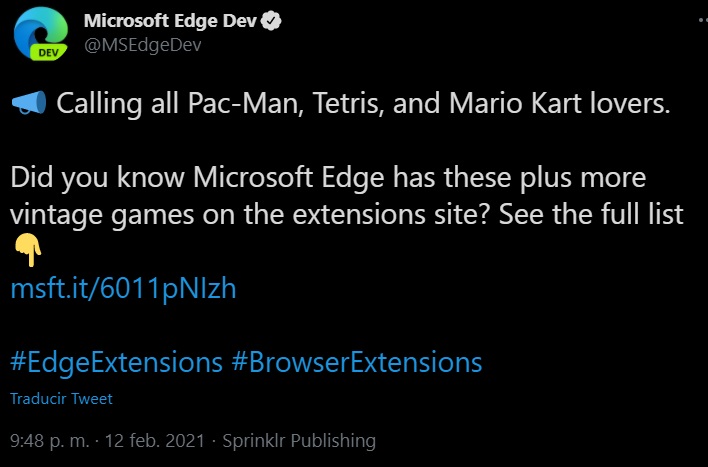The height and width of the screenshot is (467, 708).
Task: Click the pointing-down hand emoji
Action: 28,250
